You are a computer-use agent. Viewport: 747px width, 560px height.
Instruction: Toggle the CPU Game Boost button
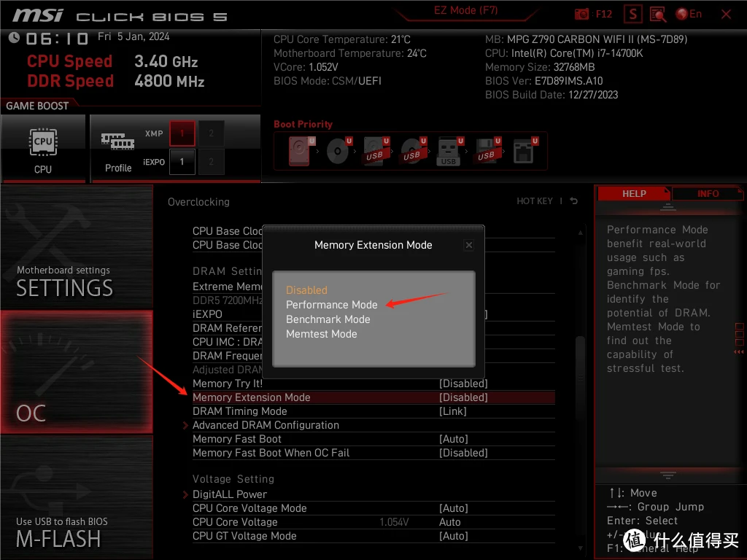click(x=43, y=148)
